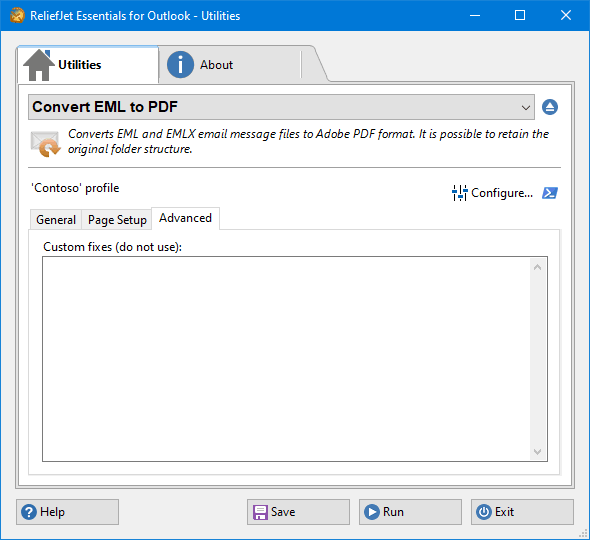Click the ReliefJet app icon in title bar
This screenshot has width=590, height=540.
(x=17, y=15)
